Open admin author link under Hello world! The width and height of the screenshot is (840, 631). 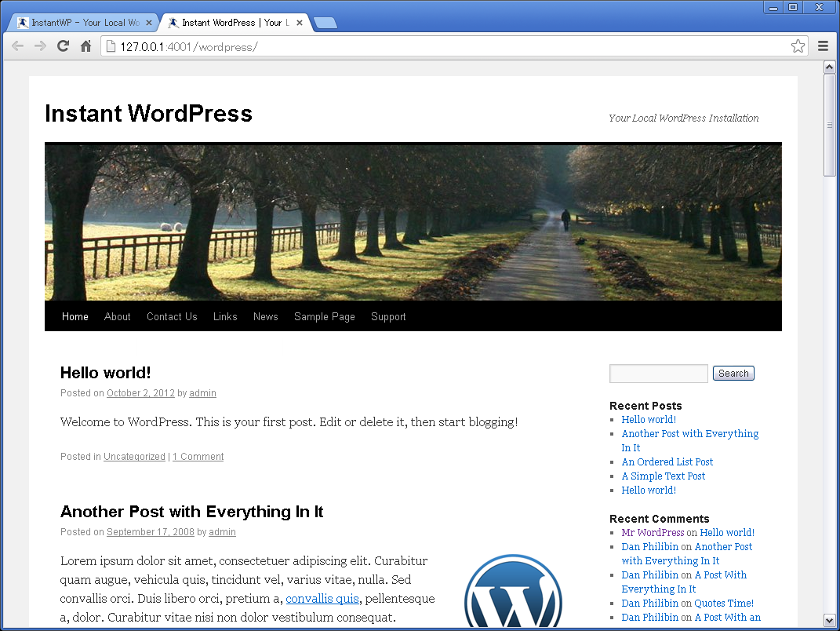click(x=202, y=393)
